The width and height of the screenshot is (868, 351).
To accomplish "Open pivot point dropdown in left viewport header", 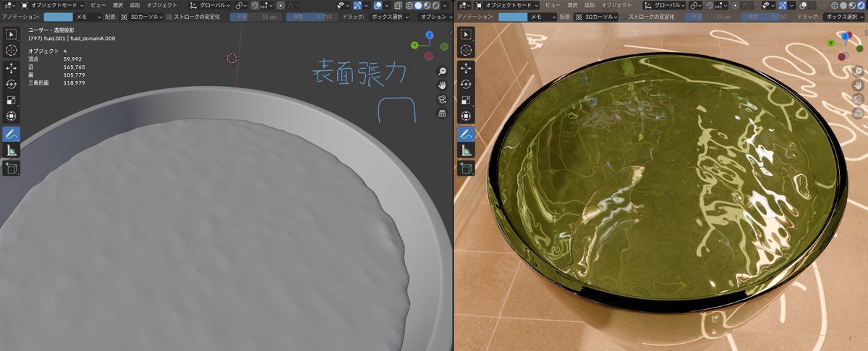I will click(241, 5).
